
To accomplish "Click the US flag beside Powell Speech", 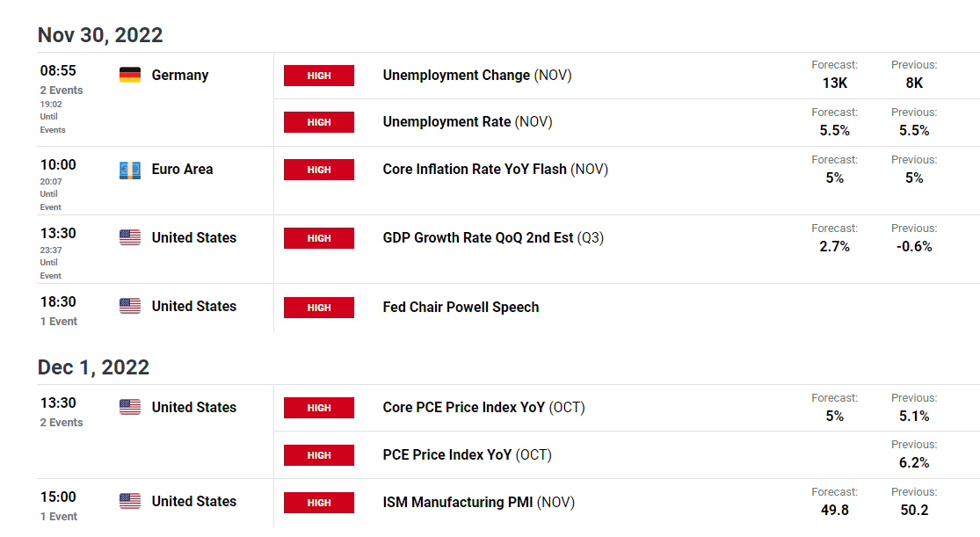I will (130, 307).
